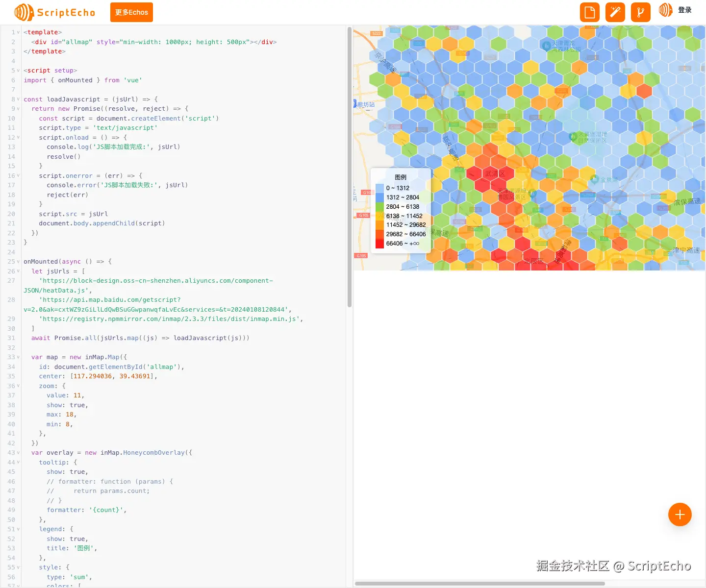Click the 津宁高速 highway label
The image size is (706, 588).
(686, 250)
